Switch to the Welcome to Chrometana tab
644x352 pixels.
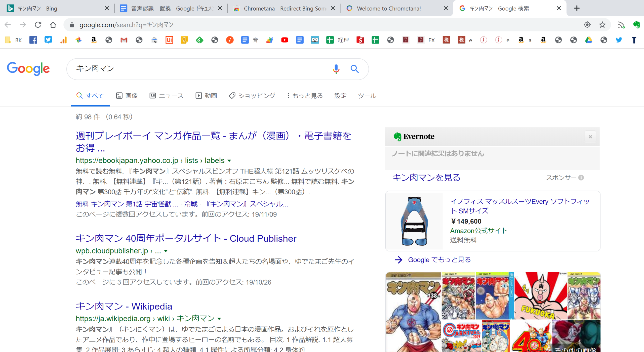pyautogui.click(x=394, y=8)
